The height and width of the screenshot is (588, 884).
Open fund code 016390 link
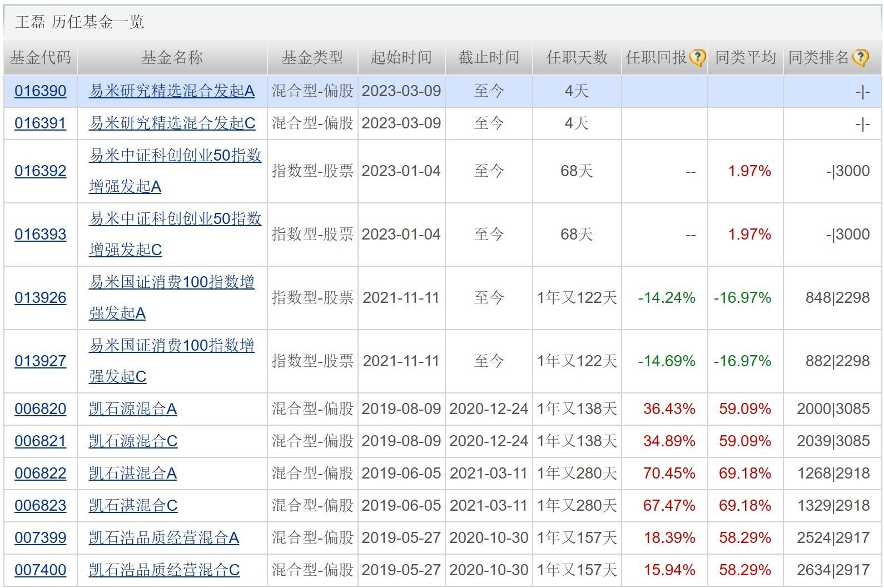pos(41,91)
